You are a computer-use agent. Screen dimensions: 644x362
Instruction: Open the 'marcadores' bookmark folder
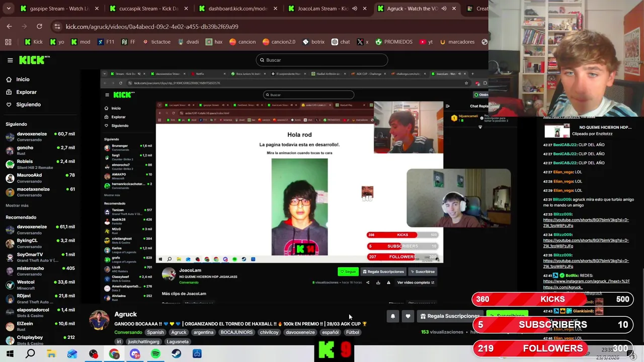click(456, 42)
